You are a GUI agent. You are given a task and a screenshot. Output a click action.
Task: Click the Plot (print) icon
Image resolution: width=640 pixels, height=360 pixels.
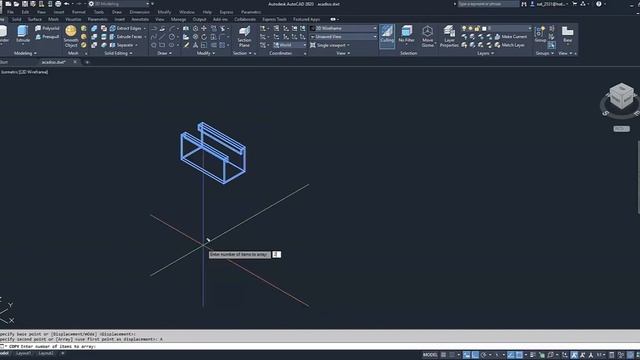pyautogui.click(x=58, y=4)
